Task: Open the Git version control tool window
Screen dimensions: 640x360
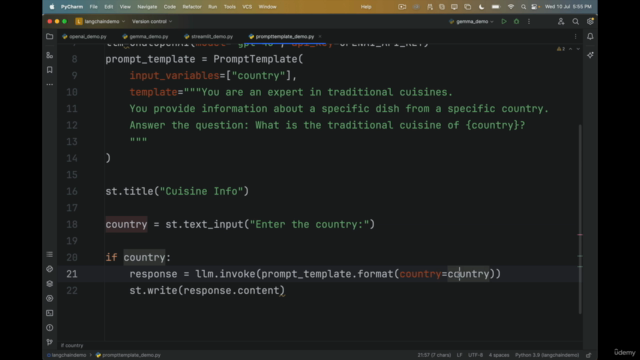Action: pos(49,342)
